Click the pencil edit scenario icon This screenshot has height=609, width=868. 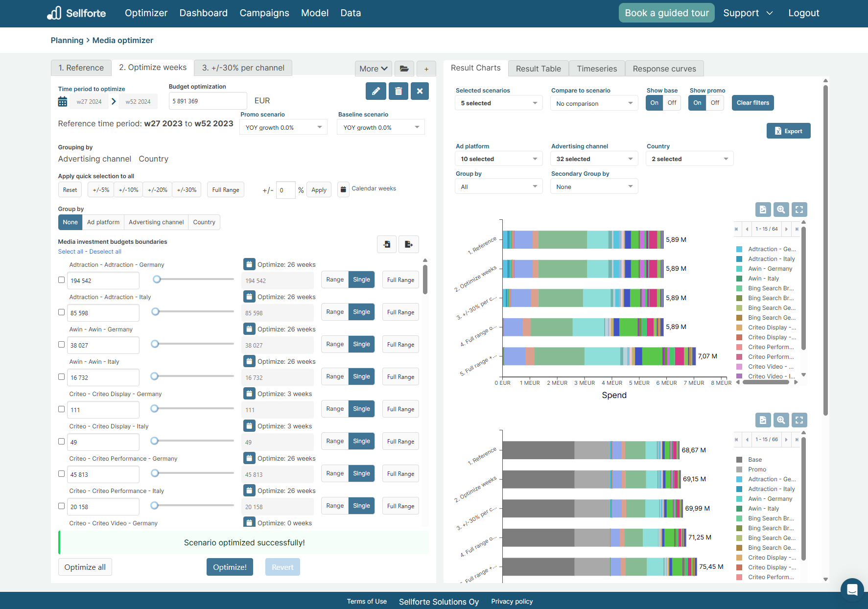(x=375, y=91)
